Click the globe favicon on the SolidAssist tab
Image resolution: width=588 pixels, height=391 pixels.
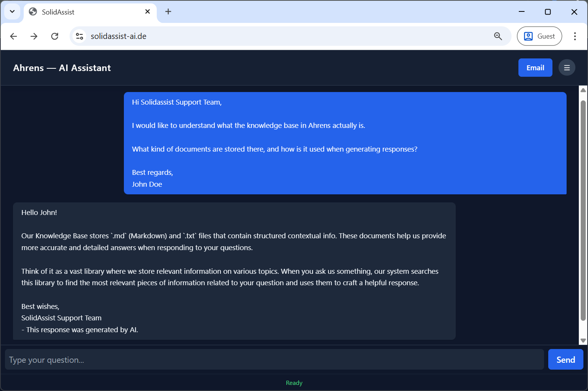pos(33,11)
